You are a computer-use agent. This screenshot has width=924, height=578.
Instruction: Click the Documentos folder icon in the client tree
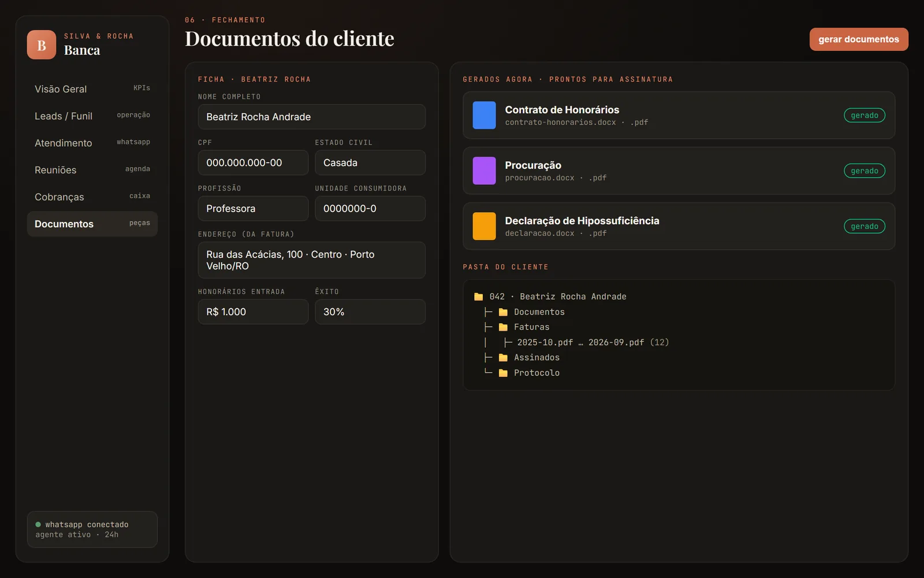503,312
